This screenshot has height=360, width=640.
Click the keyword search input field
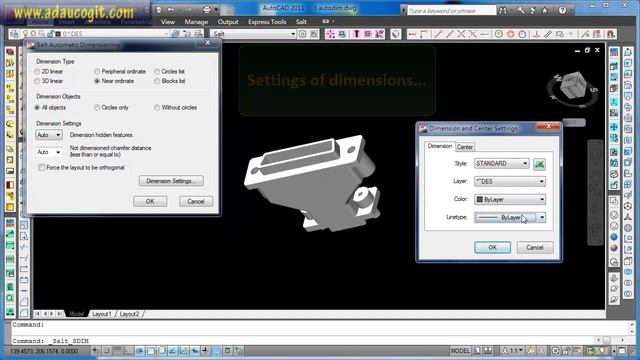[451, 11]
